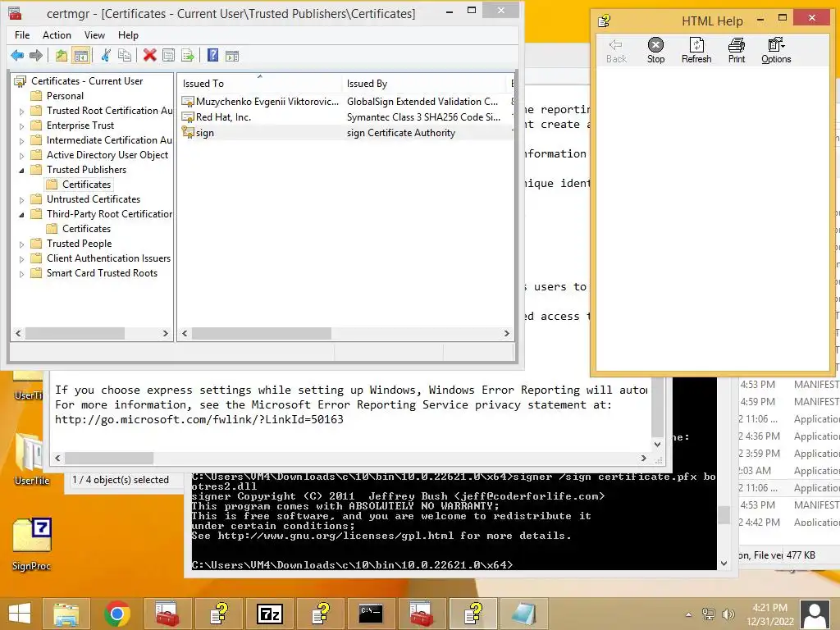Expand the Trusted People node
The width and height of the screenshot is (840, 630).
(x=21, y=244)
